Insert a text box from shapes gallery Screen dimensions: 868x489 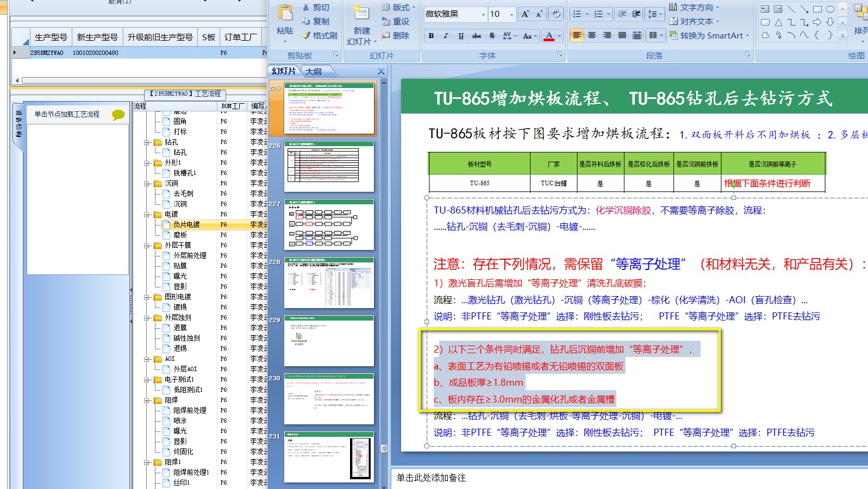765,9
